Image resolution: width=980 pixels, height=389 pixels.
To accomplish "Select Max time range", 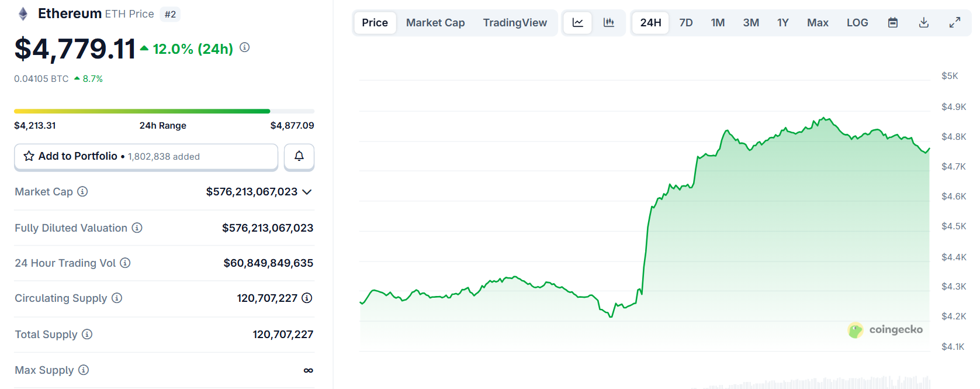I will (818, 23).
